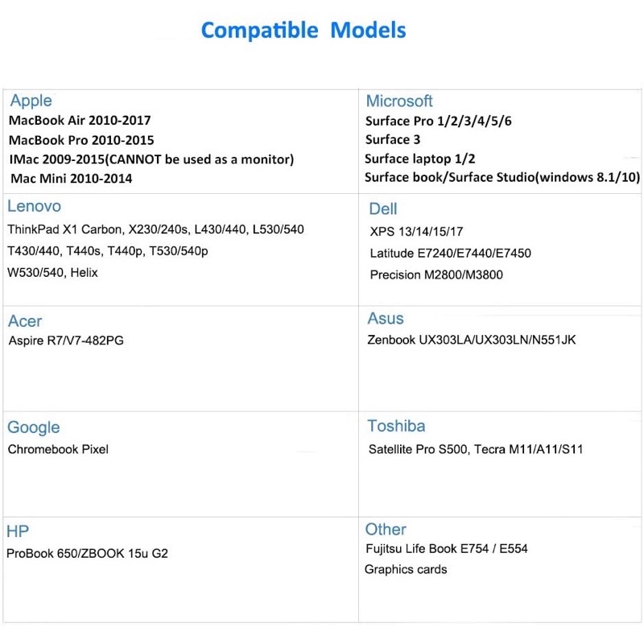This screenshot has height=644, width=644.
Task: Click the Acer brand heading
Action: [x=25, y=321]
